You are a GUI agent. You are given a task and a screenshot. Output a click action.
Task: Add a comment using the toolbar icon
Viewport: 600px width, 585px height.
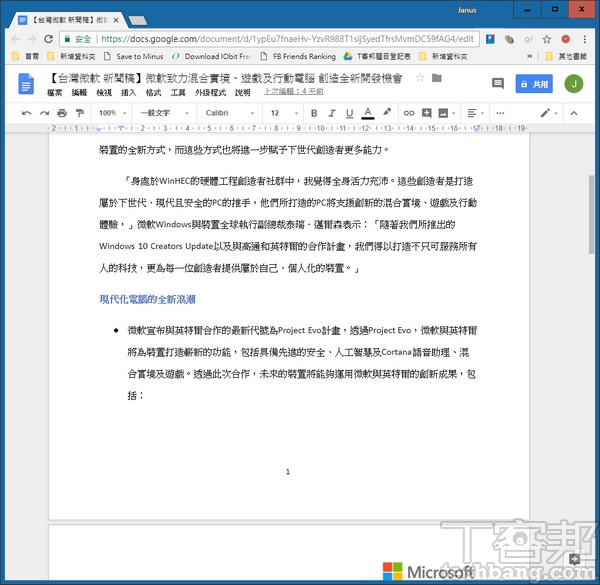(427, 113)
